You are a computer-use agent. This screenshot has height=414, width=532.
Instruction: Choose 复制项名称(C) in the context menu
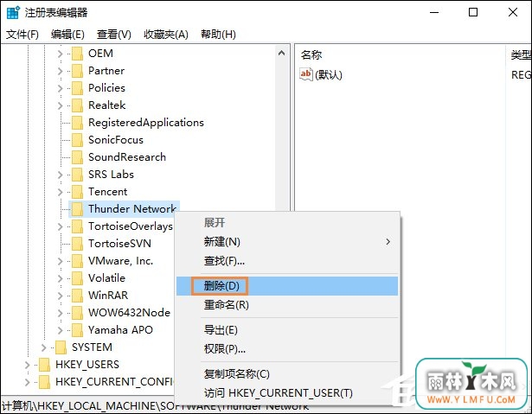pos(287,374)
